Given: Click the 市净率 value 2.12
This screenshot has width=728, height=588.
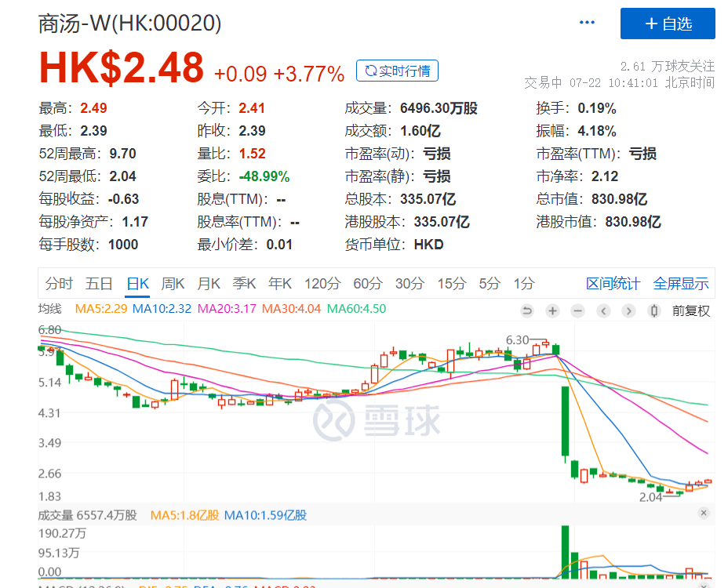Looking at the screenshot, I should click(605, 176).
